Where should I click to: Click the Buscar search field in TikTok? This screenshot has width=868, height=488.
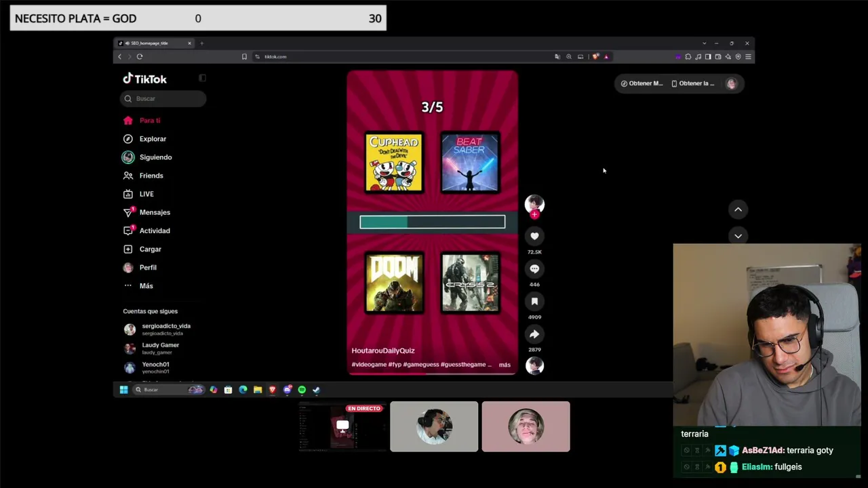pyautogui.click(x=163, y=98)
